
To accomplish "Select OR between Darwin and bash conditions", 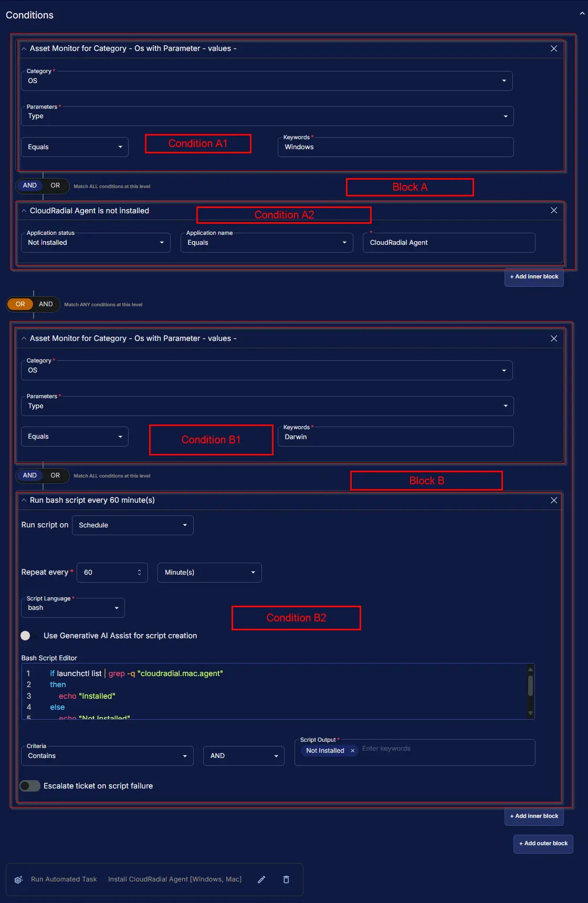I will pos(55,475).
